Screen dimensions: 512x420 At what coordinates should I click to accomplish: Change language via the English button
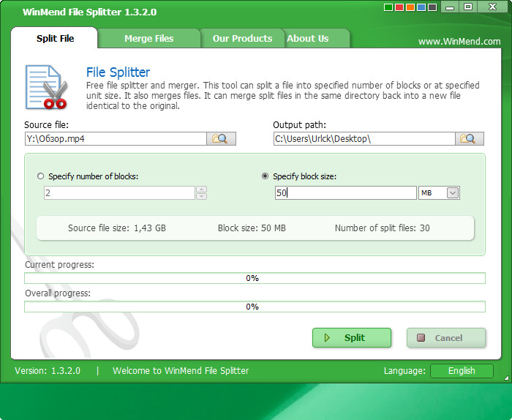(x=462, y=371)
